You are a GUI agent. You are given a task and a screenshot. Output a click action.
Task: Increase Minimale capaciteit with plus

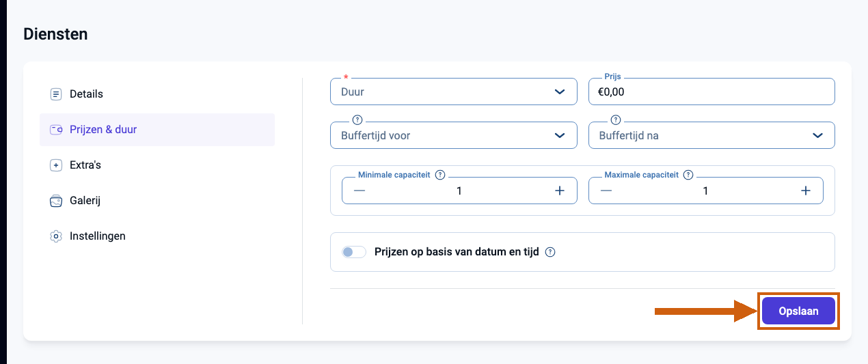click(x=560, y=191)
